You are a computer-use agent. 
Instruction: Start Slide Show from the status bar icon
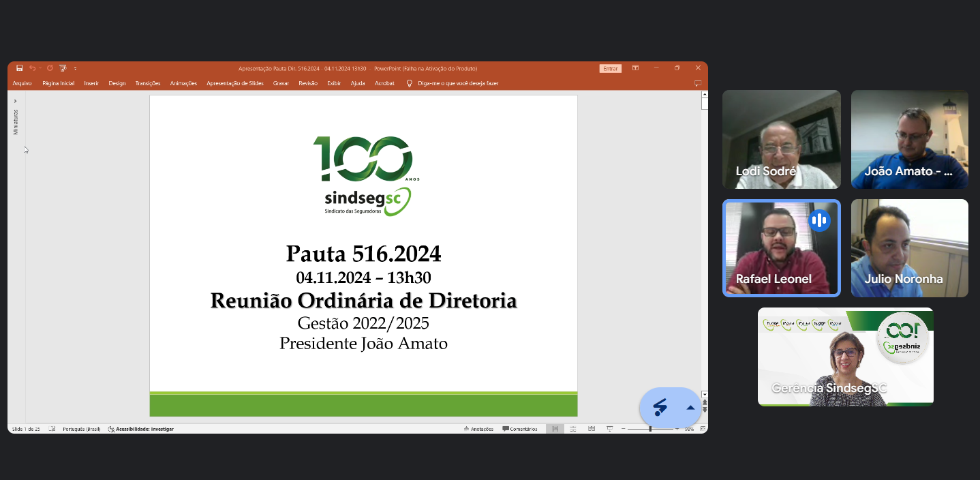point(609,429)
